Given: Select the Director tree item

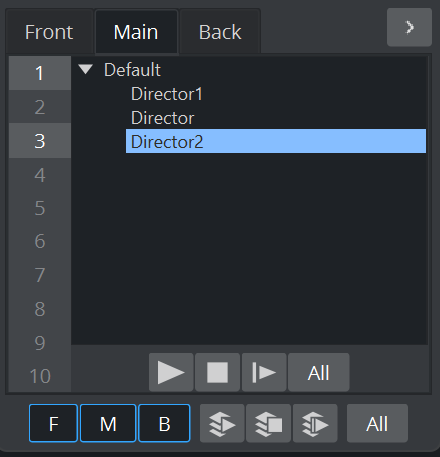Looking at the screenshot, I should pyautogui.click(x=162, y=118).
